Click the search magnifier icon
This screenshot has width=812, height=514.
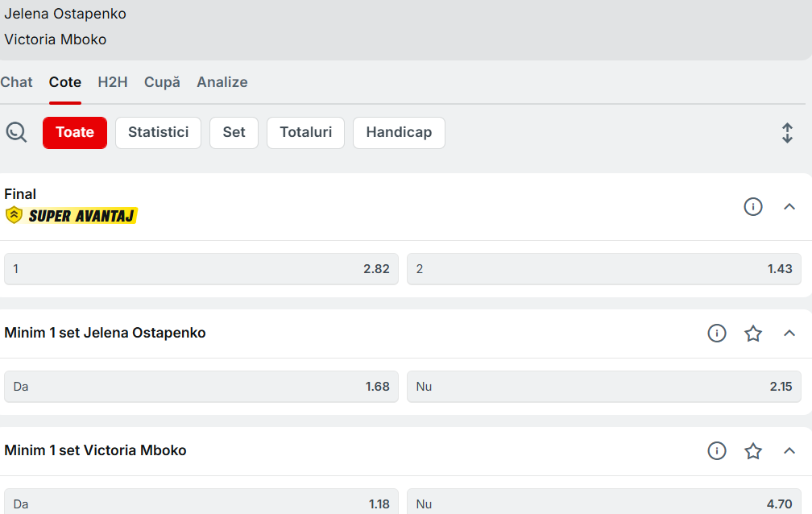(16, 132)
